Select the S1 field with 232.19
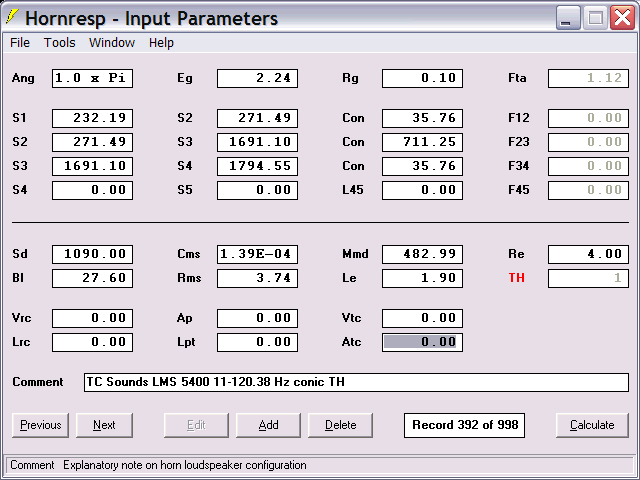Image resolution: width=640 pixels, height=480 pixels. coord(92,118)
